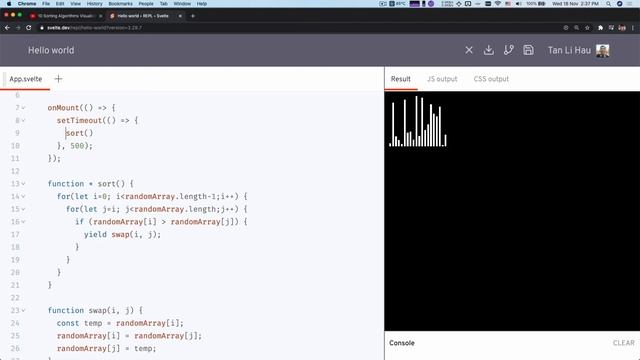640x360 pixels.
Task: Edit the Hello world project name
Action: [x=51, y=50]
